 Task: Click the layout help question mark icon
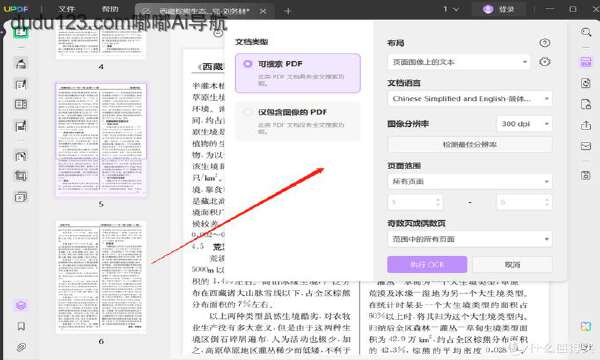[545, 42]
